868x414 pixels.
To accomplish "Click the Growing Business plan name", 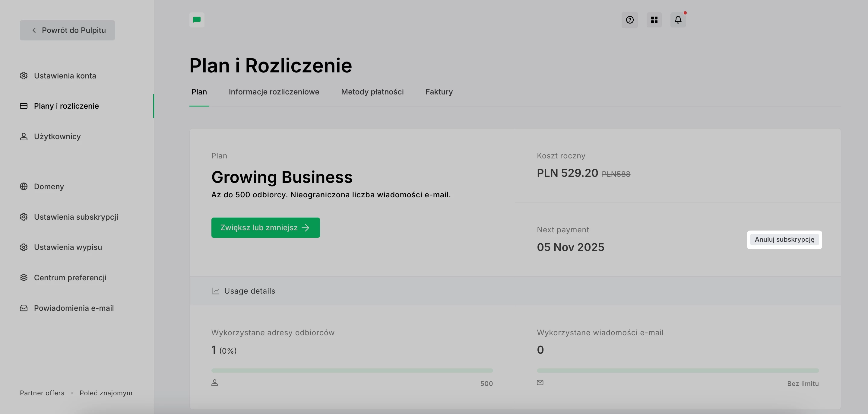I will [x=282, y=177].
